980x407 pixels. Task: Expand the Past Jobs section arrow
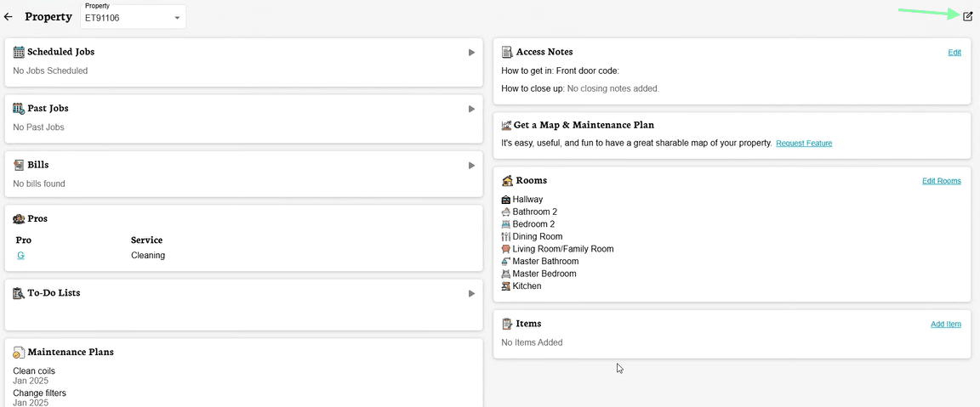click(471, 109)
